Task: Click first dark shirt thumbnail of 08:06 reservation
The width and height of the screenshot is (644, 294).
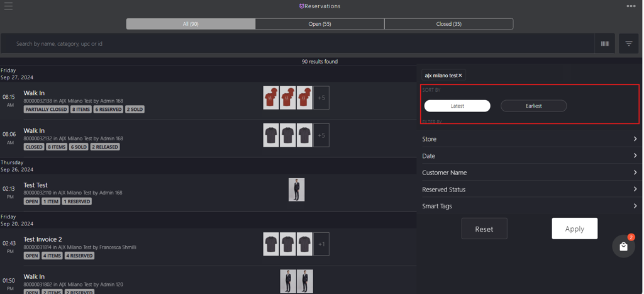Action: [x=271, y=135]
